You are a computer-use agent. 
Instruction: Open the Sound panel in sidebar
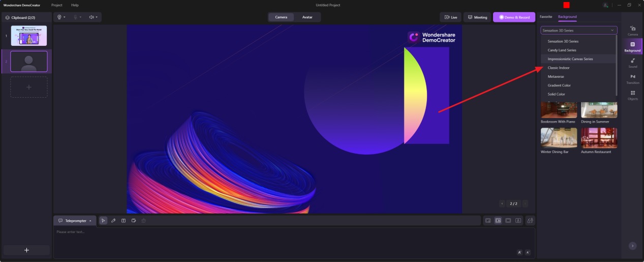[x=632, y=63]
